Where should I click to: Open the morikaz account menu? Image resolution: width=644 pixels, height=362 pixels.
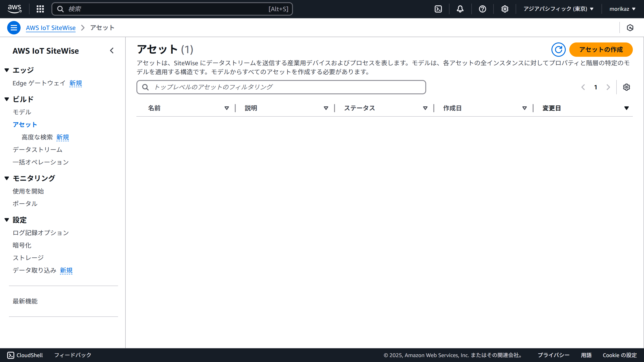click(623, 9)
